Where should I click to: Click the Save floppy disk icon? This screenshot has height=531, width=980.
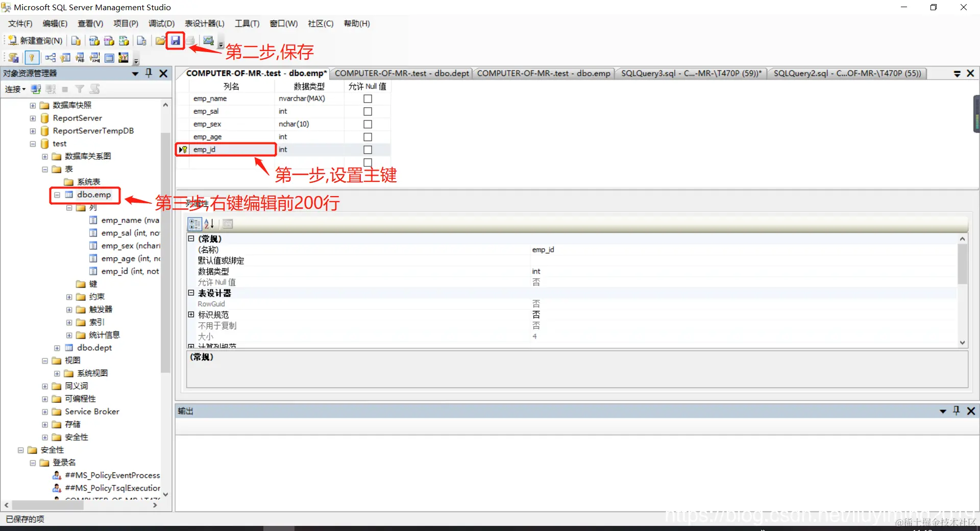coord(176,40)
